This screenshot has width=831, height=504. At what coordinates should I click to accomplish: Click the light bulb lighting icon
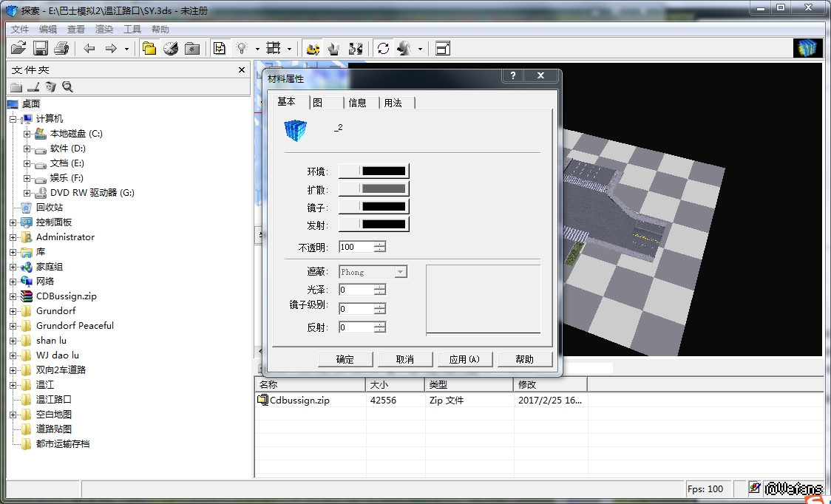point(241,49)
